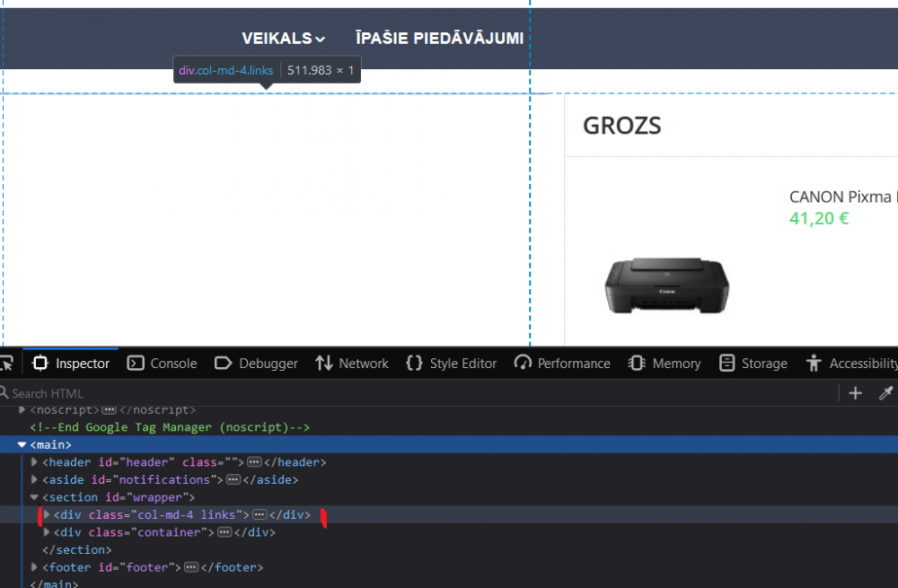This screenshot has width=898, height=588.
Task: Create a new node with plus button
Action: click(855, 393)
